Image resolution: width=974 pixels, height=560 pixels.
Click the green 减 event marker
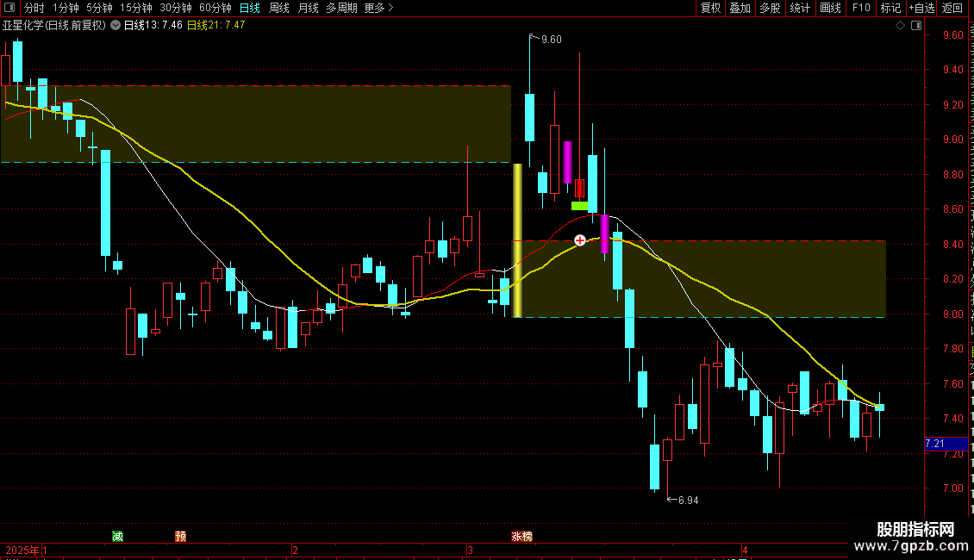[117, 537]
